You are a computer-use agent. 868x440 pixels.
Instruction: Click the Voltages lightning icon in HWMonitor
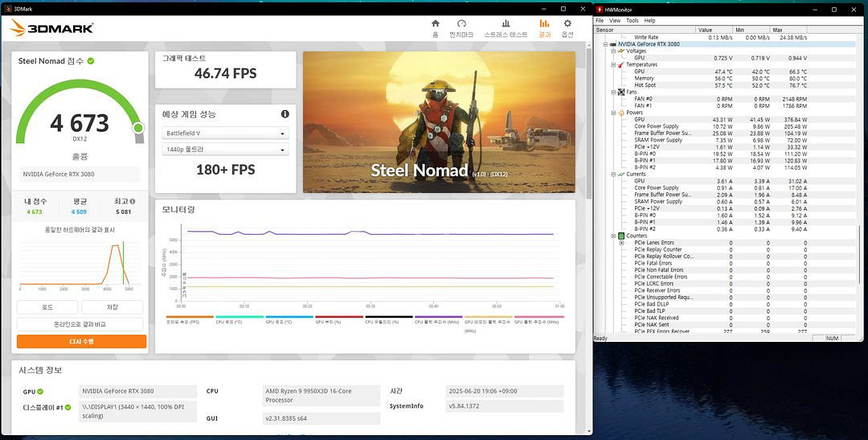[x=621, y=51]
